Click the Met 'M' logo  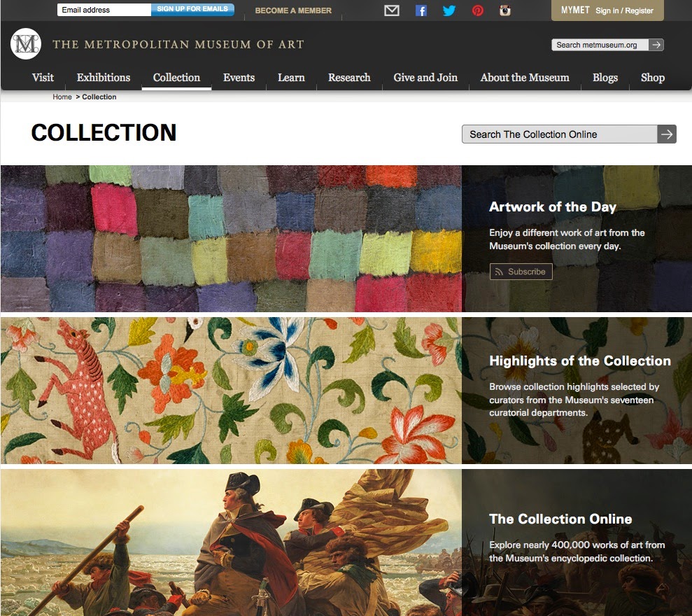pyautogui.click(x=26, y=43)
